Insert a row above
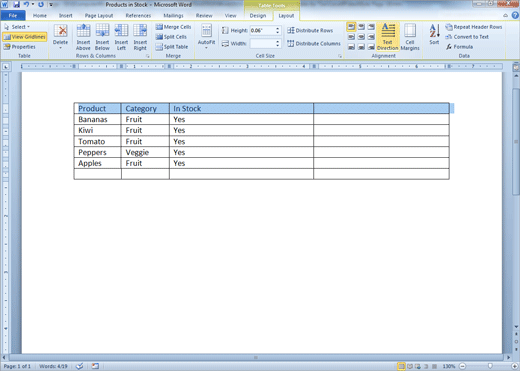 83,37
